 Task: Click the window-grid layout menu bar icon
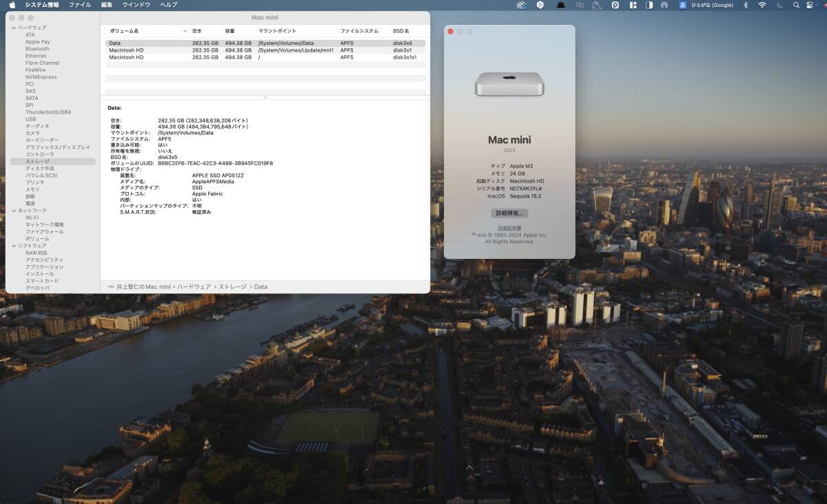[x=633, y=5]
